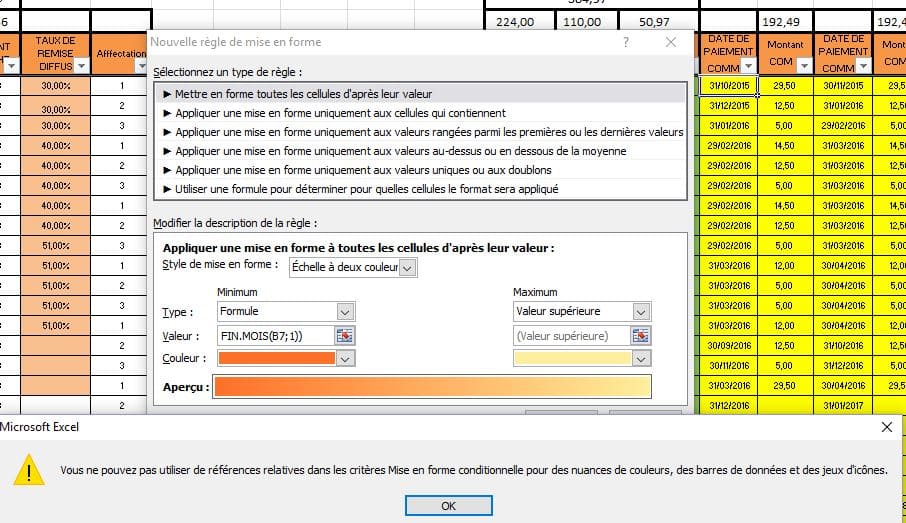Select cell with value 50,97

[658, 21]
